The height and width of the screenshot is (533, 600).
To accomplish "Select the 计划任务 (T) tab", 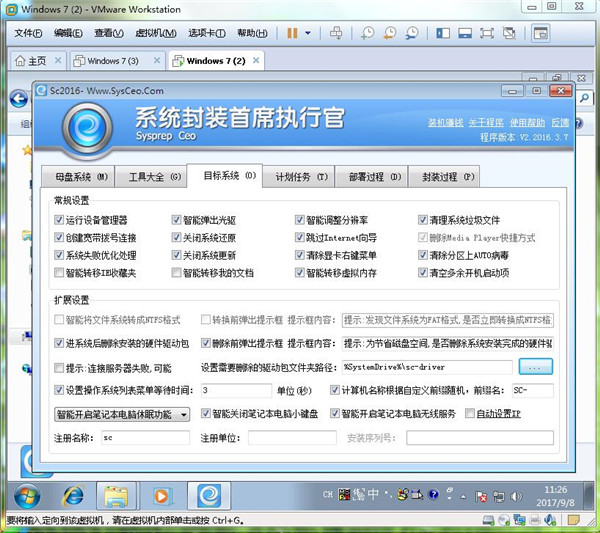I will [298, 177].
